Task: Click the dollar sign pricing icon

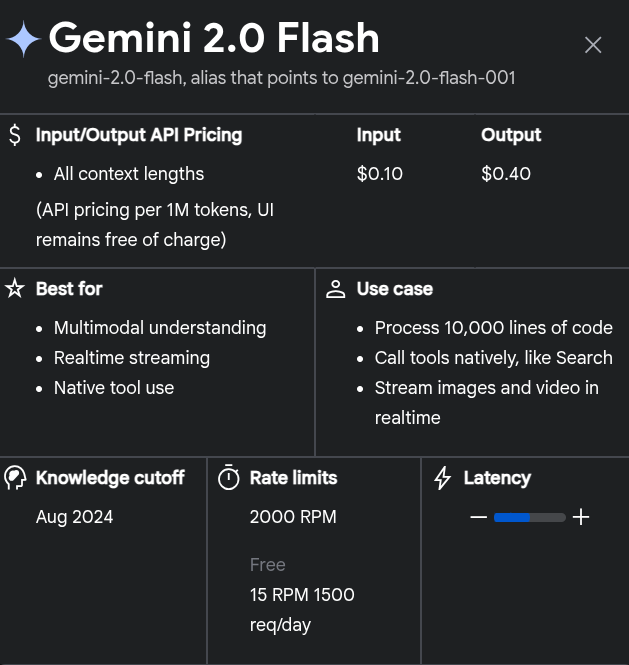Action: click(14, 135)
